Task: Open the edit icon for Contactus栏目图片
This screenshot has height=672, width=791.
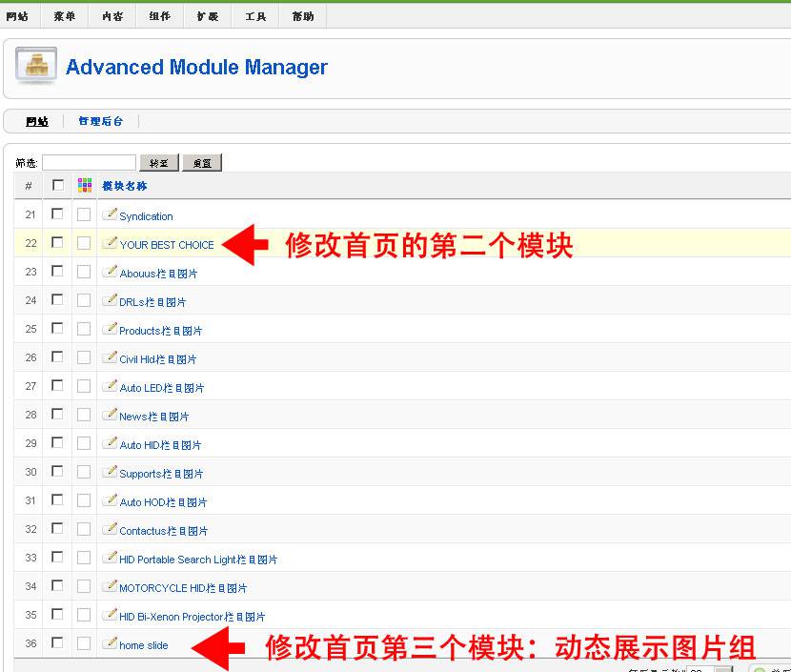Action: click(x=111, y=530)
